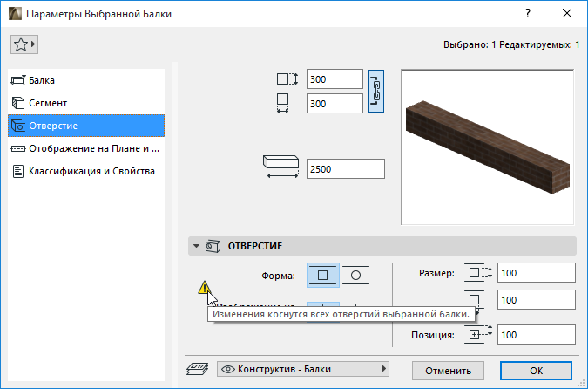Collapse the ОТВЕРСТИЕ panel triangle

pos(196,246)
